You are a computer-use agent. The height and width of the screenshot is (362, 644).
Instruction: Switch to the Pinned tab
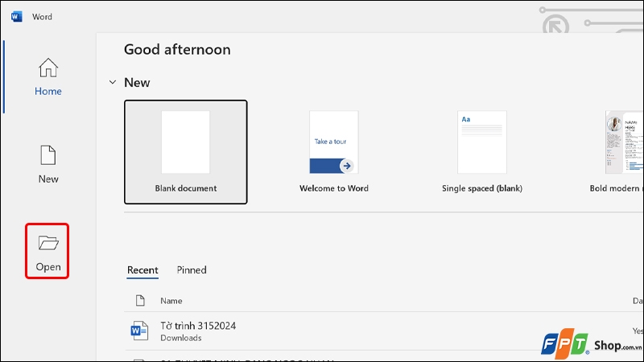pos(192,270)
